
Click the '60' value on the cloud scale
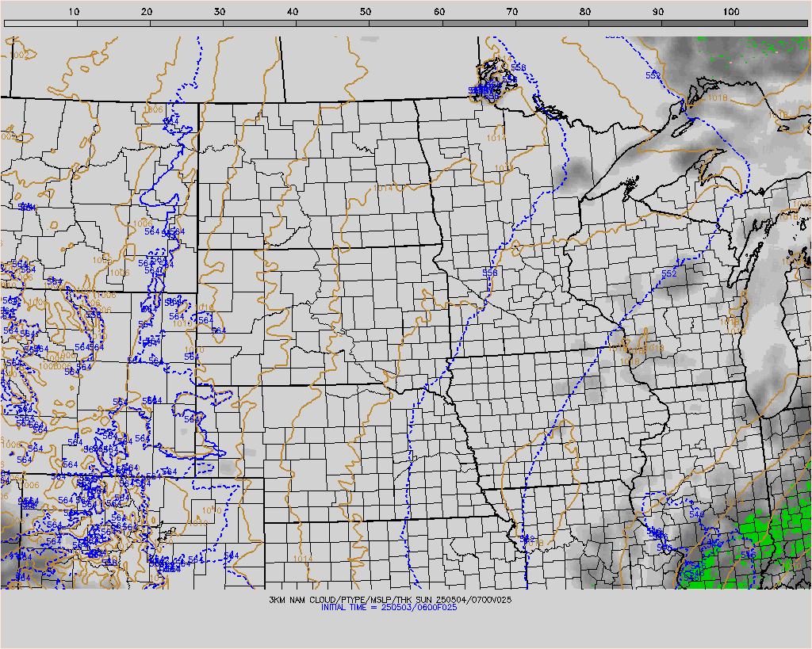439,11
